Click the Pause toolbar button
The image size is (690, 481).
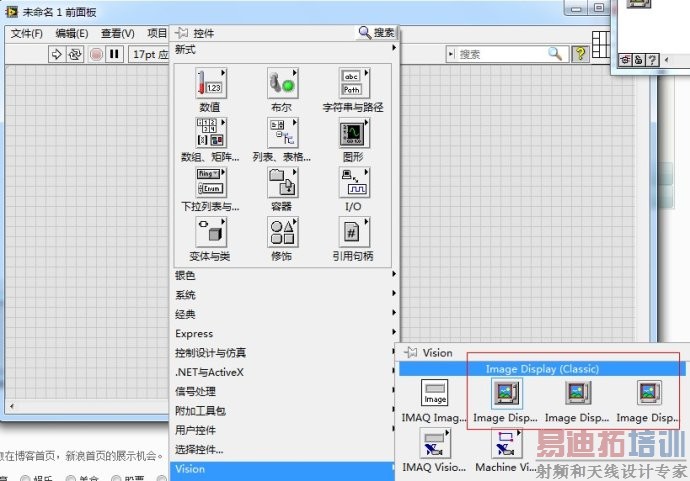[114, 54]
